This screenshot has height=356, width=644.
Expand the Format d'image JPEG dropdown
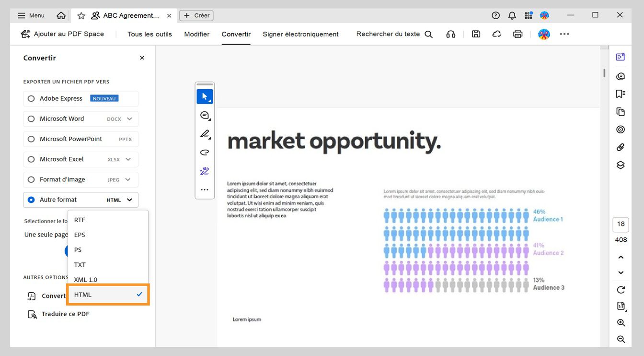[127, 179]
